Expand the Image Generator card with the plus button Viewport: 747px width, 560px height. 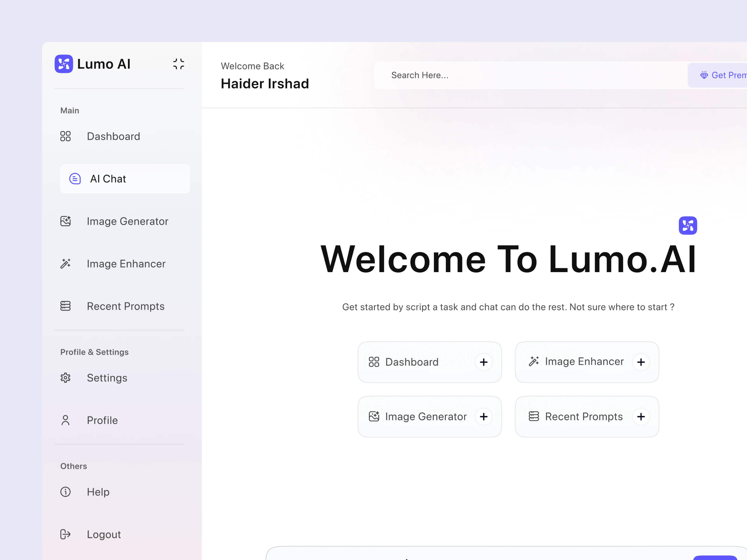[x=484, y=416]
